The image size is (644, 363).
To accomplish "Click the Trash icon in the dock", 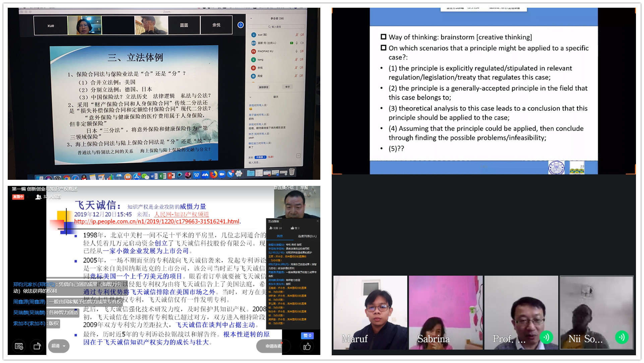I will click(x=292, y=172).
